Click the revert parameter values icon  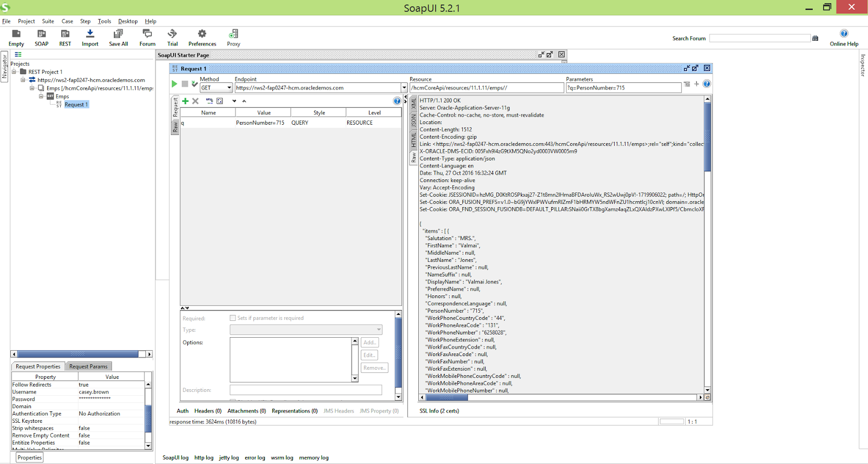pyautogui.click(x=220, y=101)
